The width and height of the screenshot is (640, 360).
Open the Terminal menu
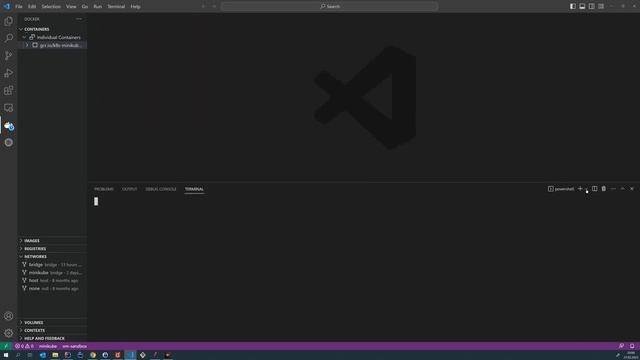[x=116, y=7]
